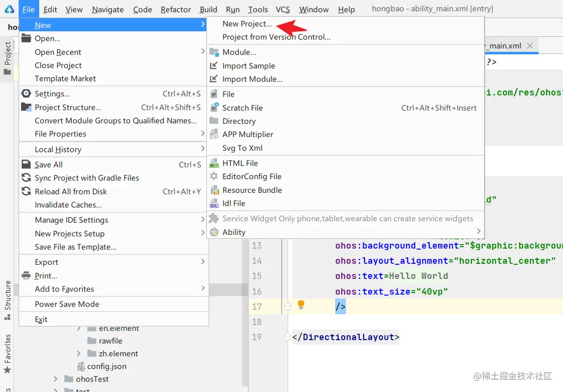
Task: Expand the Export submenu arrow
Action: 203,261
